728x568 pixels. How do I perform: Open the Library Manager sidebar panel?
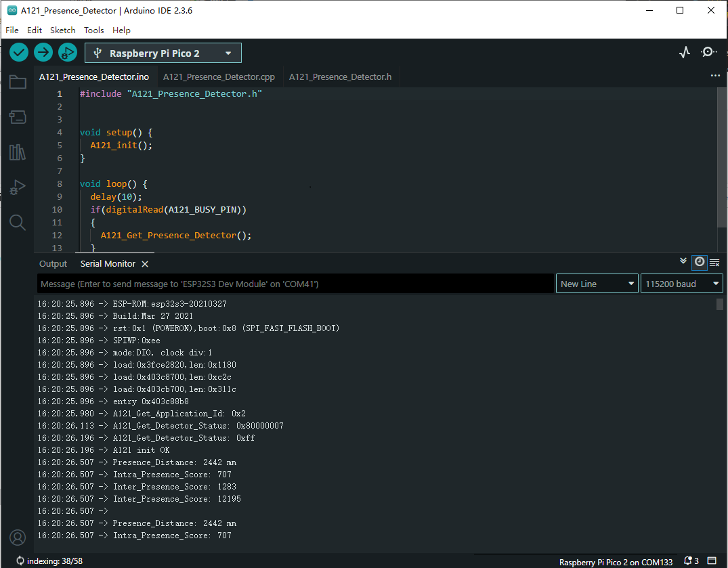18,152
